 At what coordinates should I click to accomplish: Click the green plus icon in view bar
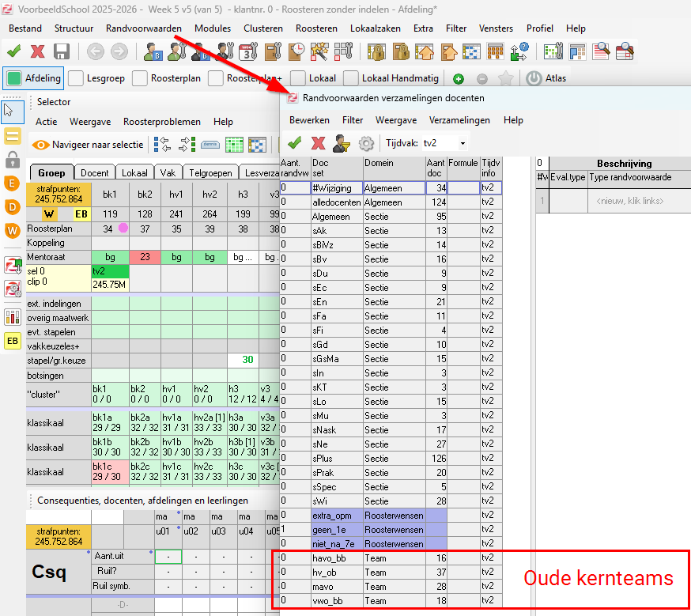click(x=459, y=78)
